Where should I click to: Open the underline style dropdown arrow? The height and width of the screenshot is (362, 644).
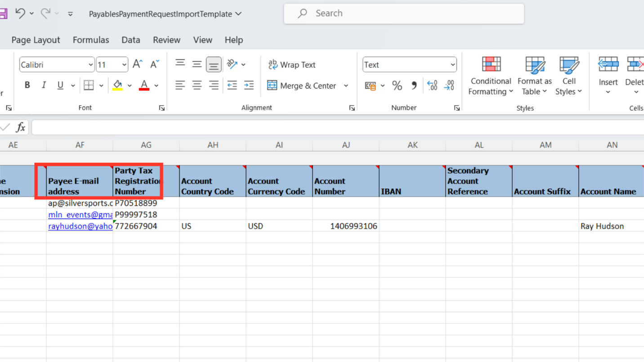73,85
